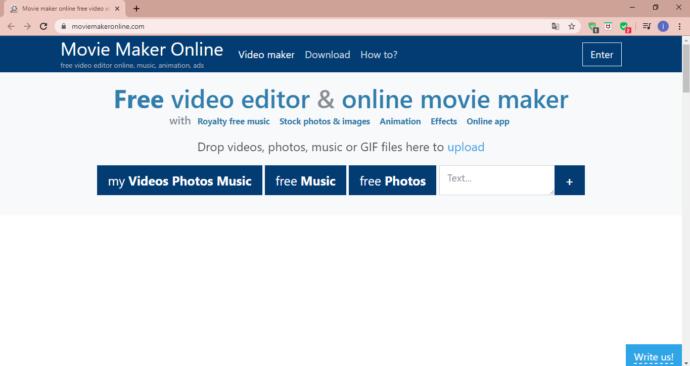Image resolution: width=690 pixels, height=366 pixels.
Task: Open the free Music button
Action: [x=305, y=180]
